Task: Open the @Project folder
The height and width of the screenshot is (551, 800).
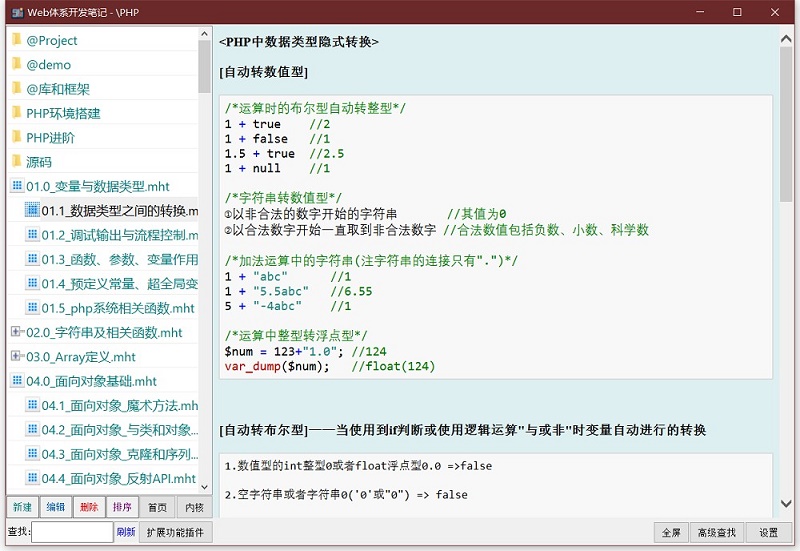Action: click(x=51, y=41)
